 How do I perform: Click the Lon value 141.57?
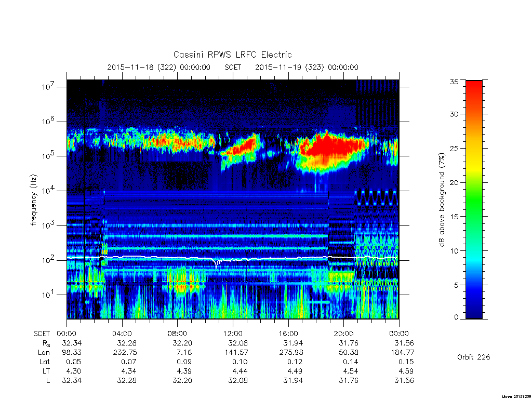236,353
